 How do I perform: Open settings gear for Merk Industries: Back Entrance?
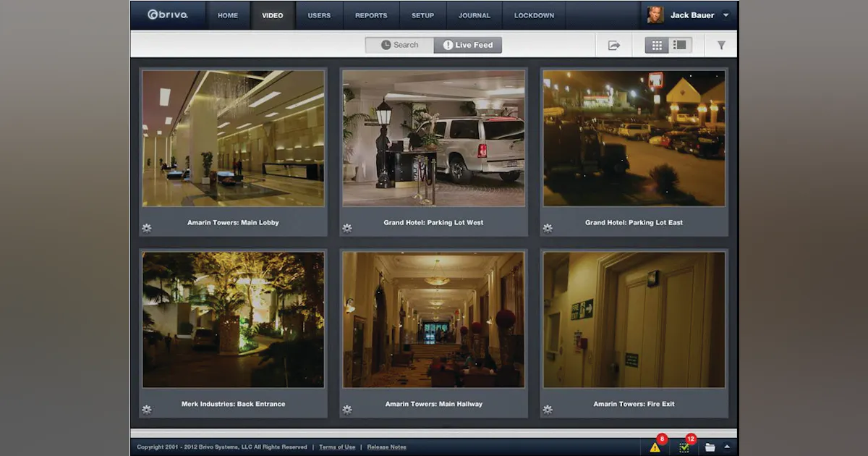point(147,410)
